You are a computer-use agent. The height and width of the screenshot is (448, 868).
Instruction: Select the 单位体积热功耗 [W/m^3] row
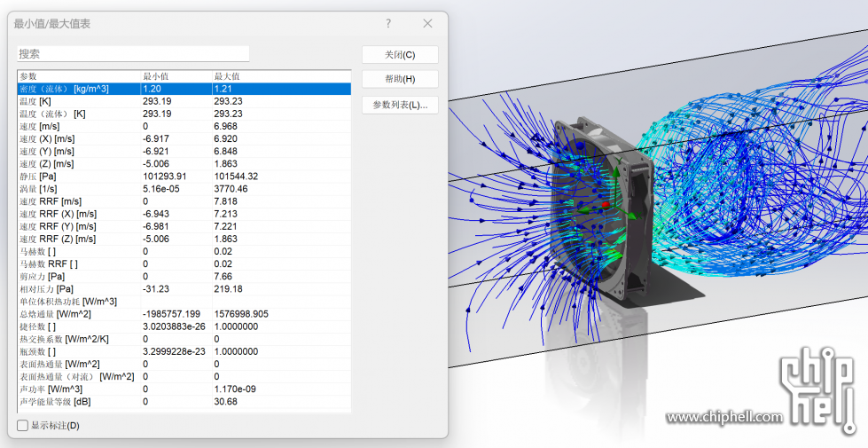pos(184,302)
